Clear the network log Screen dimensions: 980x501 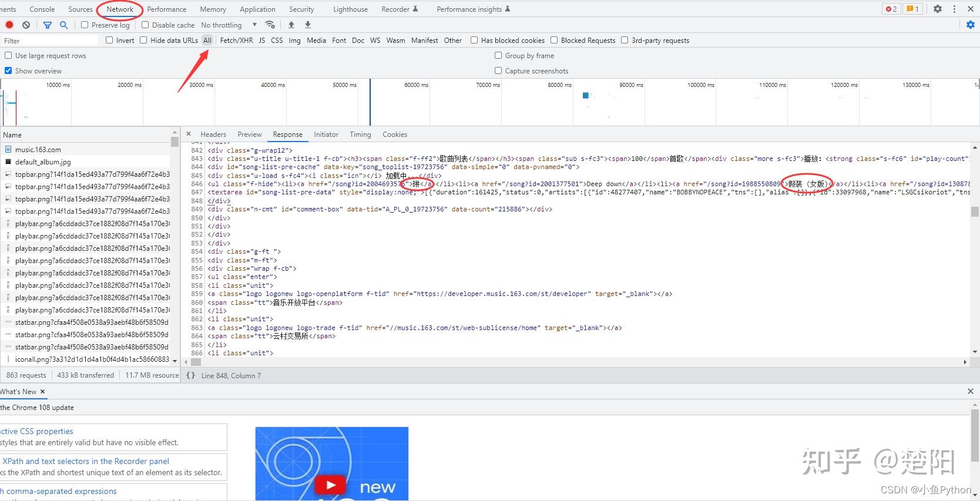[x=26, y=25]
